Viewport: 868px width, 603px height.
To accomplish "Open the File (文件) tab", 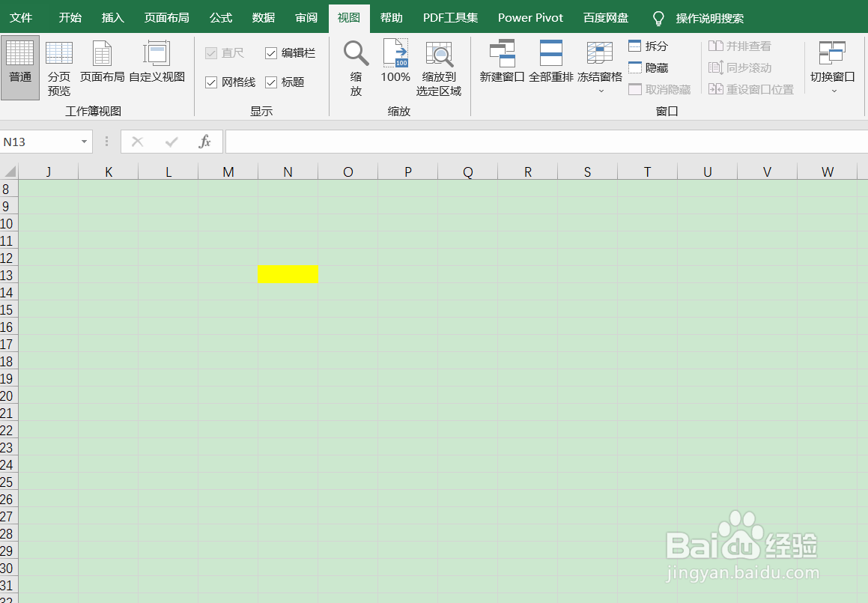I will [x=21, y=18].
